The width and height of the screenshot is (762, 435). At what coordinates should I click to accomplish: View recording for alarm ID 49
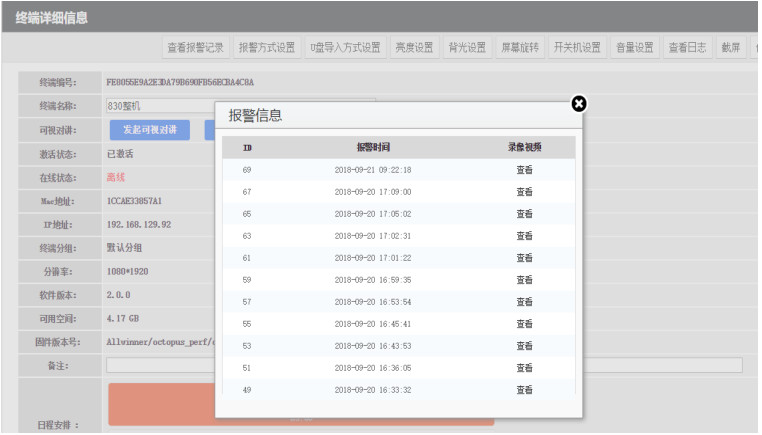click(524, 390)
